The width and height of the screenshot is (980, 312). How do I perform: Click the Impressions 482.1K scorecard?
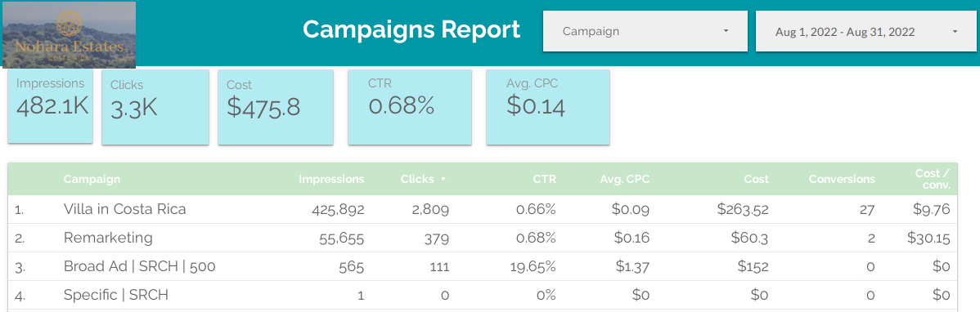[50, 106]
